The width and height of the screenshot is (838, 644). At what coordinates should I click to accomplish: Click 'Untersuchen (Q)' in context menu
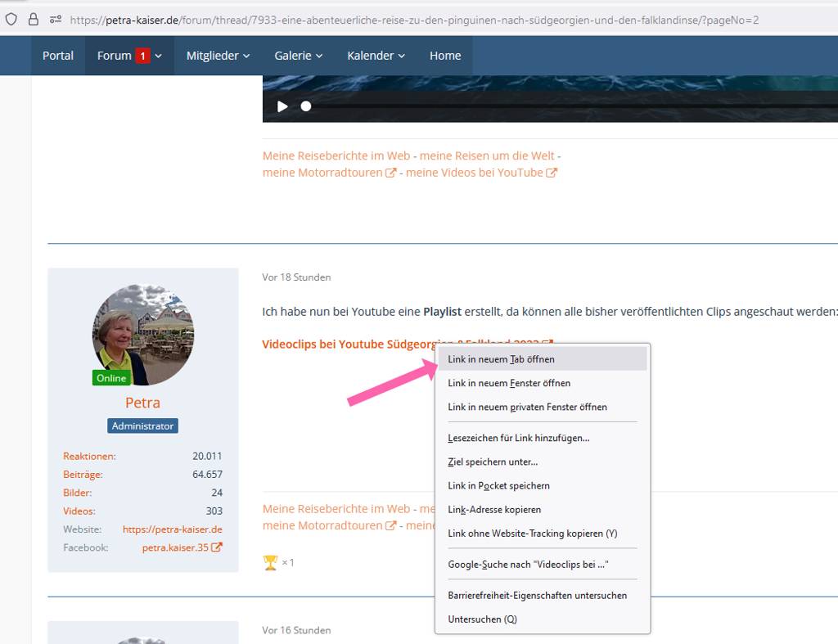(482, 619)
